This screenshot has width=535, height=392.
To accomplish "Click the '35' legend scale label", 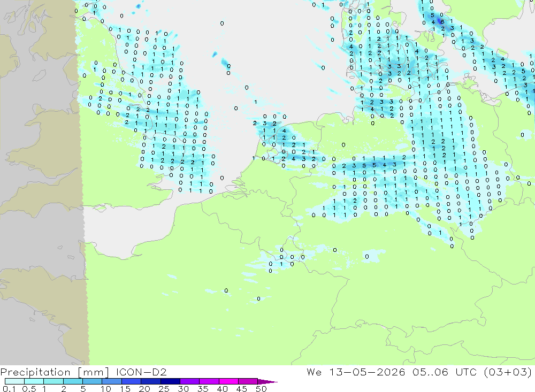I will [x=203, y=389].
